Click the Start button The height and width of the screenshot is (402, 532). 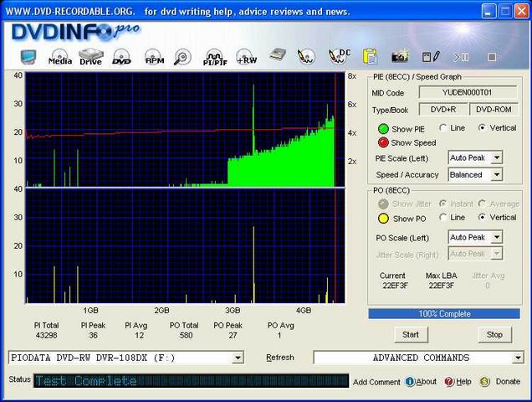click(x=411, y=335)
